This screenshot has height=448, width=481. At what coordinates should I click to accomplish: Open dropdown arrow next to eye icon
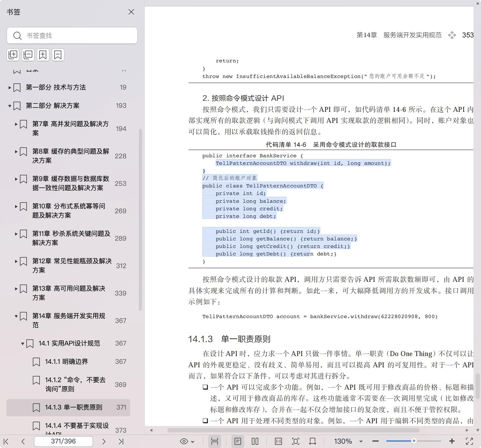click(193, 442)
